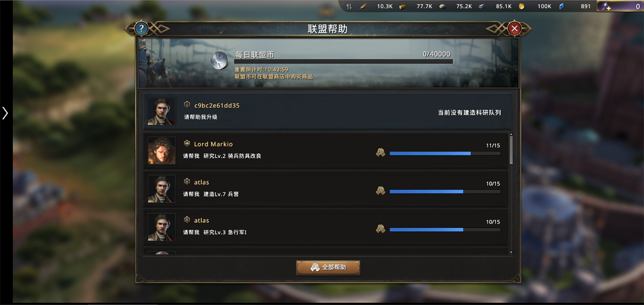Click the wood resource icon showing 77.7K
This screenshot has height=305, width=644.
(x=402, y=6)
